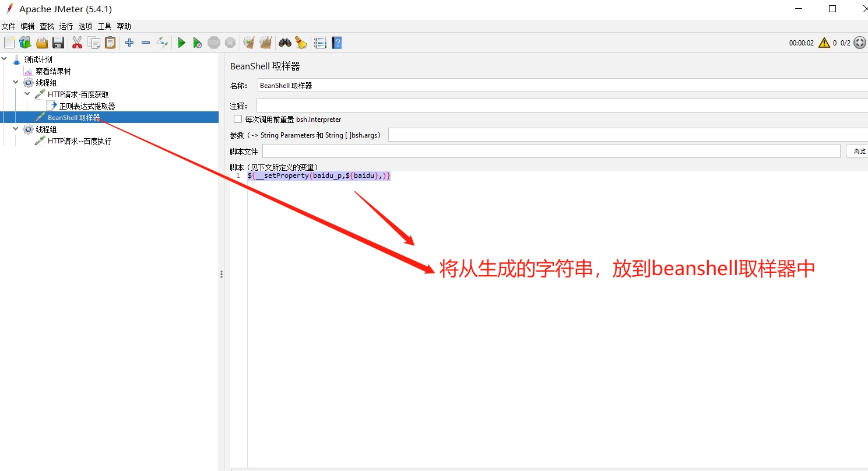Open Search with the binoculars icon
The height and width of the screenshot is (471, 868).
tap(285, 43)
